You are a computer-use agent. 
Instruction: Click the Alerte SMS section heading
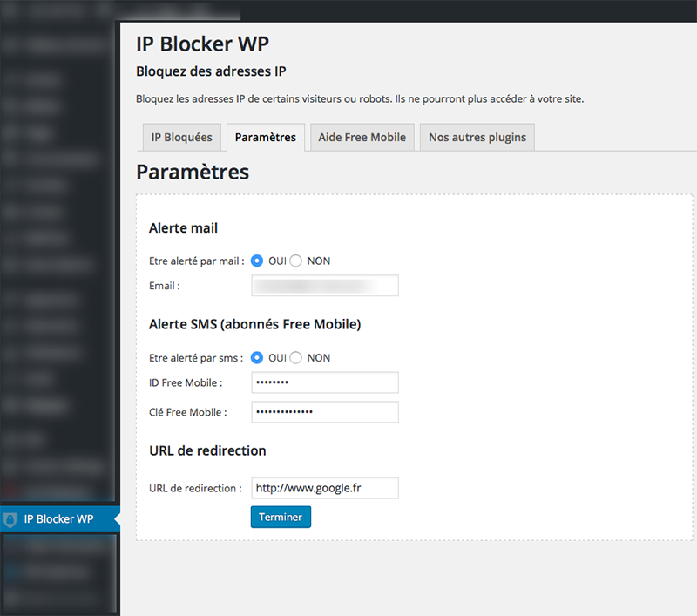254,324
